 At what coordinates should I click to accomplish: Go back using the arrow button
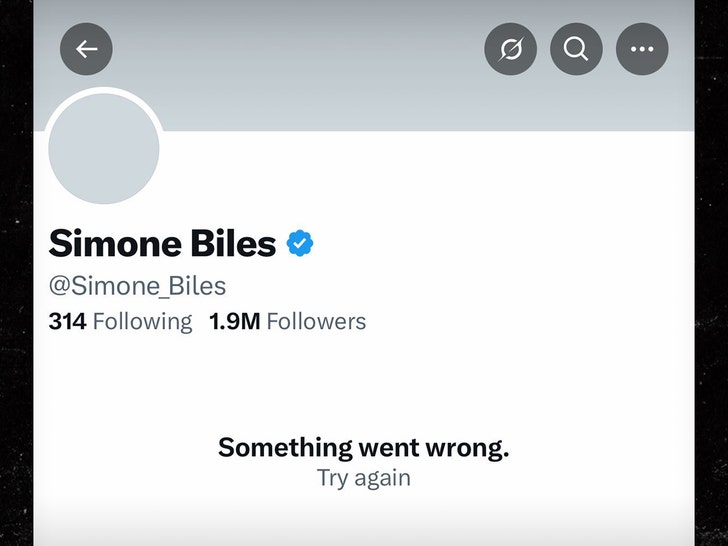tap(86, 48)
